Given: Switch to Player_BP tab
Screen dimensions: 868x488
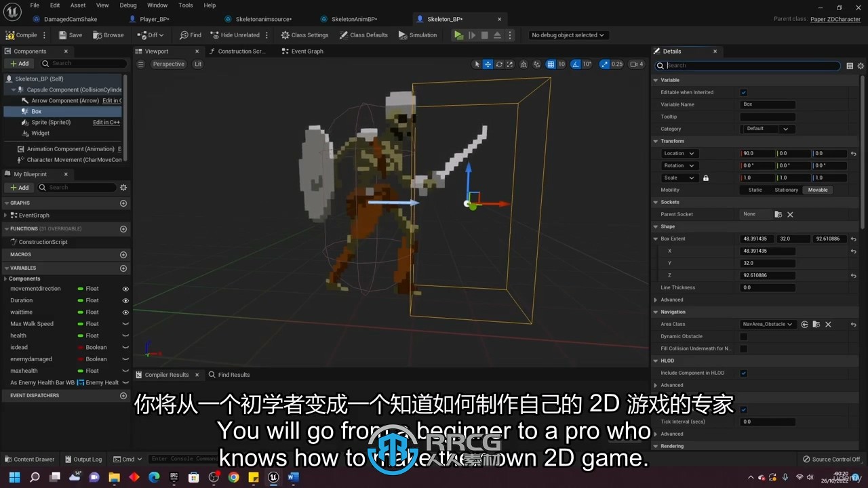Looking at the screenshot, I should pyautogui.click(x=154, y=19).
